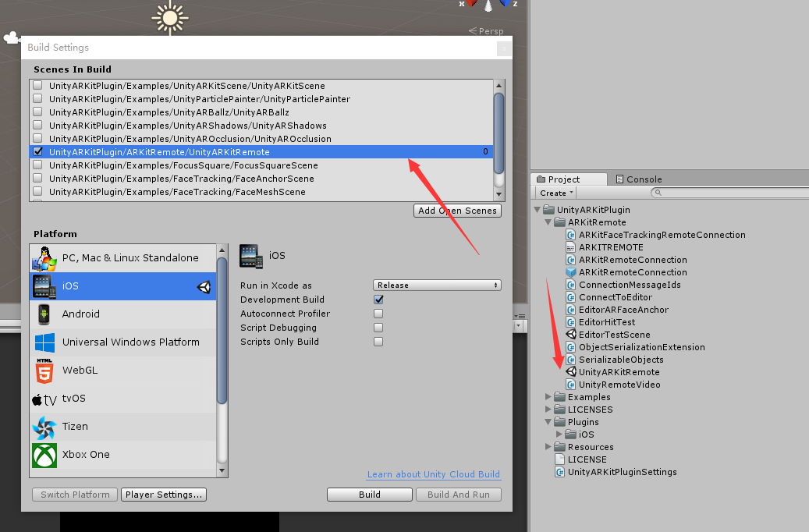
Task: Expand the Examples folder
Action: tap(548, 397)
